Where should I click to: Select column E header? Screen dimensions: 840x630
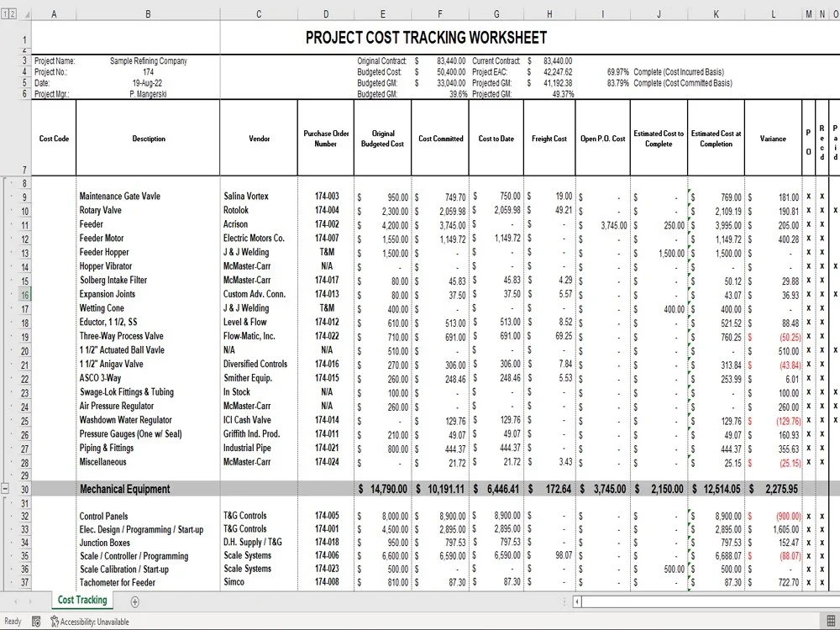pos(382,14)
